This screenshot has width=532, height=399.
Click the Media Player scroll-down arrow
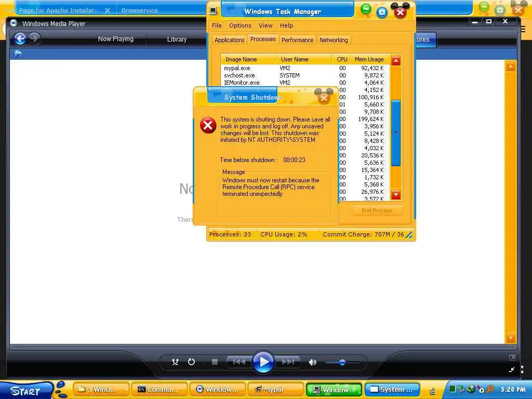(511, 338)
